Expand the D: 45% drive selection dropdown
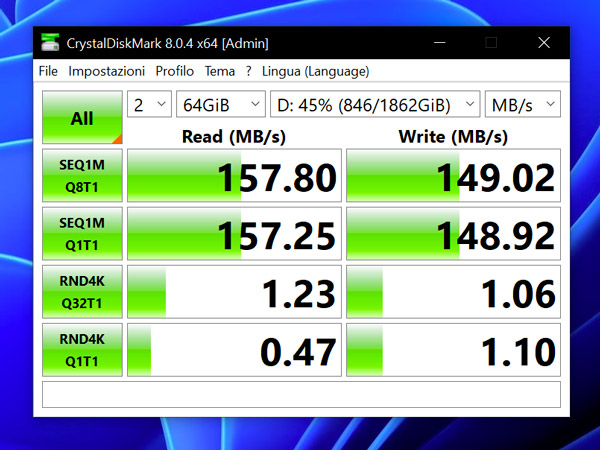 pyautogui.click(x=375, y=104)
